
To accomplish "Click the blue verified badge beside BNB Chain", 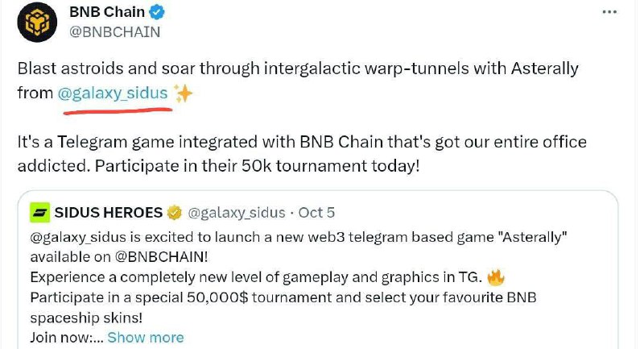I will pos(157,12).
